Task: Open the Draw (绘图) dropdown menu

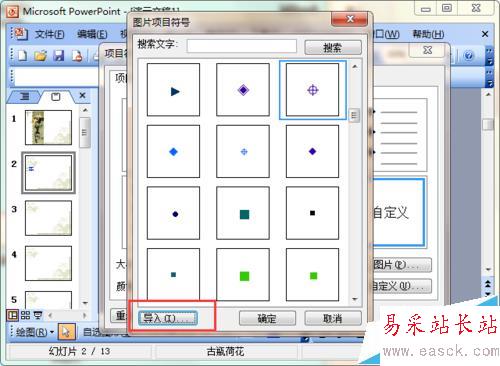Action: click(x=35, y=332)
